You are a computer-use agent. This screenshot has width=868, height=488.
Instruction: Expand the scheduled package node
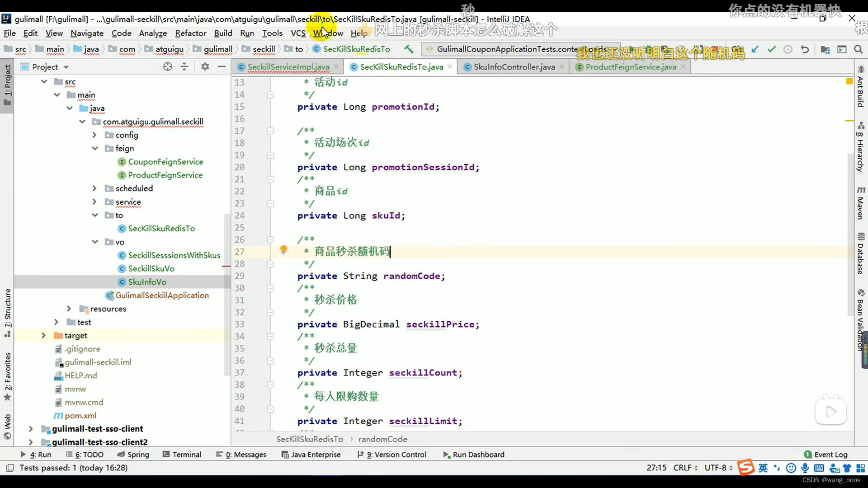click(x=94, y=188)
